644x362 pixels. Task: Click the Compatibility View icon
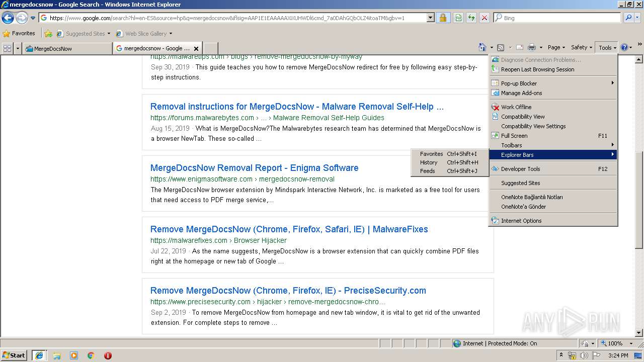click(x=458, y=18)
